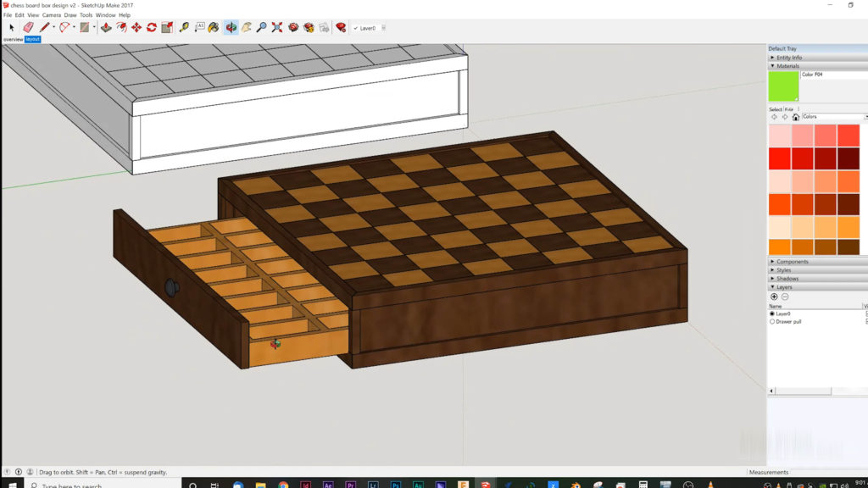
Task: Pick the darkest brown swatch in bottom row
Action: pos(848,247)
